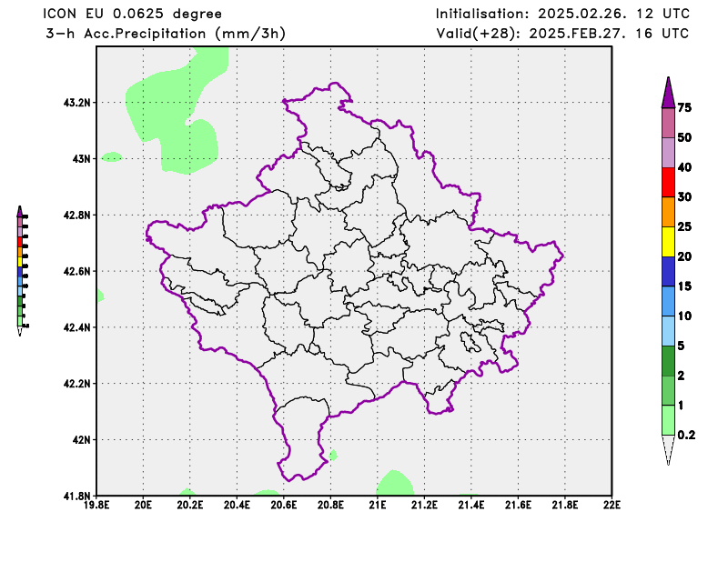
Task: Click the 21.8E longitude label
Action: click(565, 505)
